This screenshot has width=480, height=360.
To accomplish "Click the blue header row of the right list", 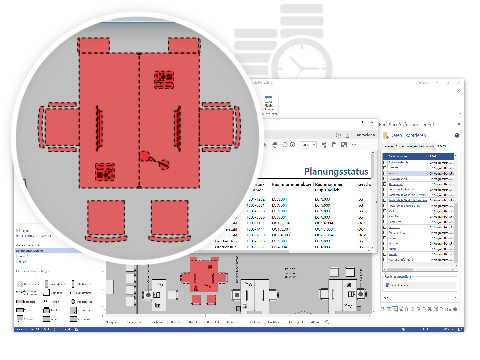I will tap(418, 156).
